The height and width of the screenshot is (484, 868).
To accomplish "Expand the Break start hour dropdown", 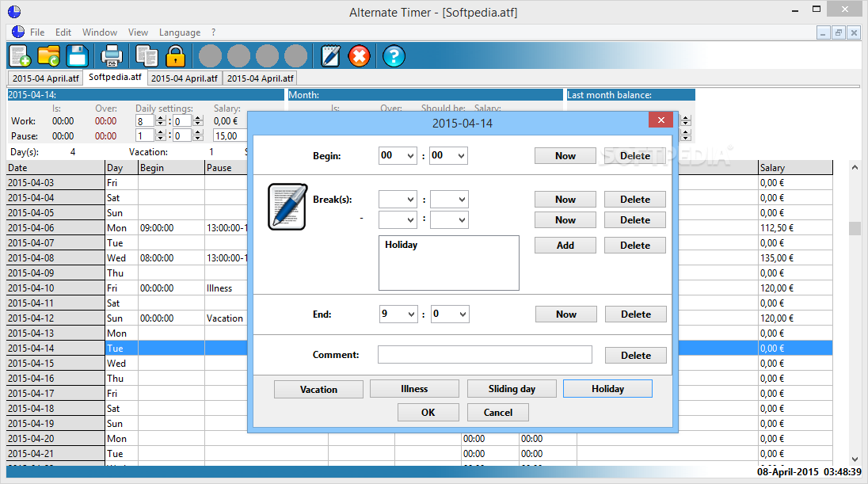I will tap(411, 200).
